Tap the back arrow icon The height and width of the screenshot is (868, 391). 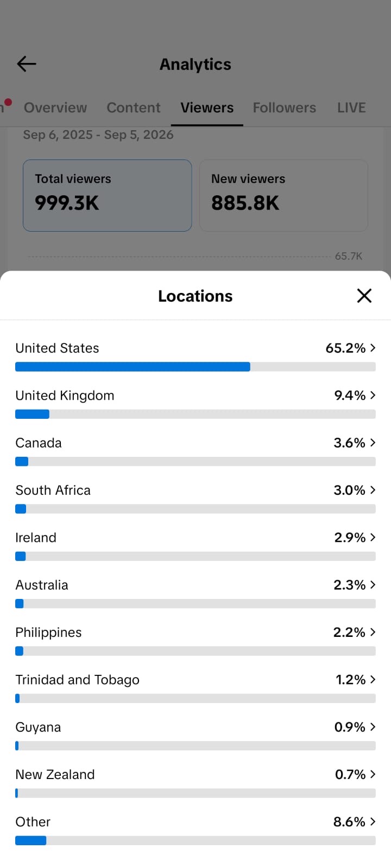(x=26, y=64)
